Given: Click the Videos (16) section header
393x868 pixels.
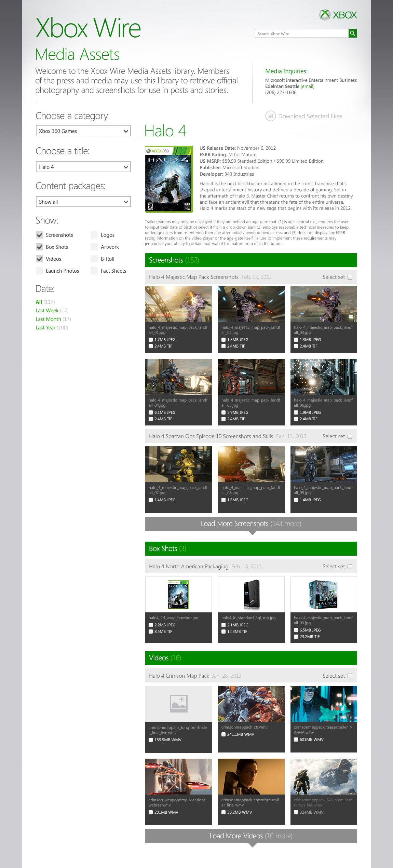Looking at the screenshot, I should 251,658.
